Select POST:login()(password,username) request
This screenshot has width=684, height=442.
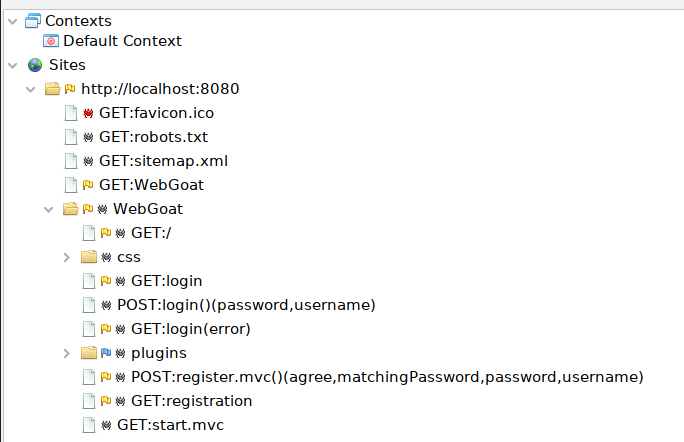[x=245, y=305]
